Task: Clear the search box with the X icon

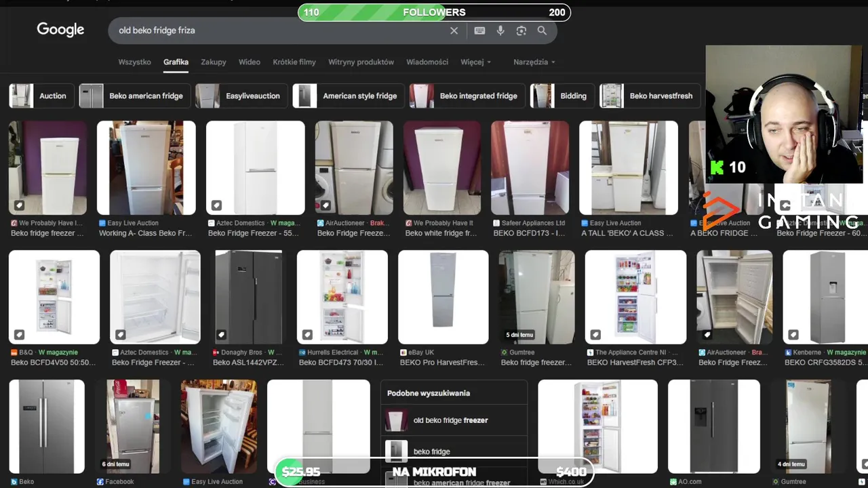Action: (454, 30)
